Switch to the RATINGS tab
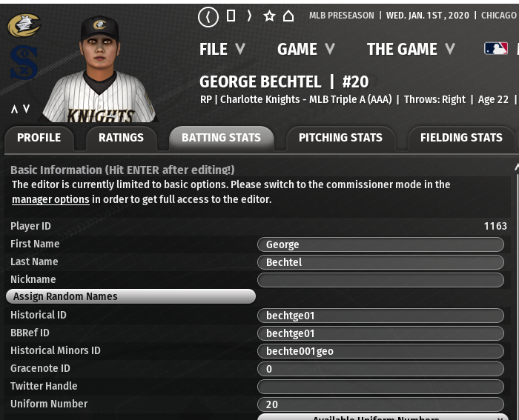Image resolution: width=519 pixels, height=420 pixels. pyautogui.click(x=121, y=138)
